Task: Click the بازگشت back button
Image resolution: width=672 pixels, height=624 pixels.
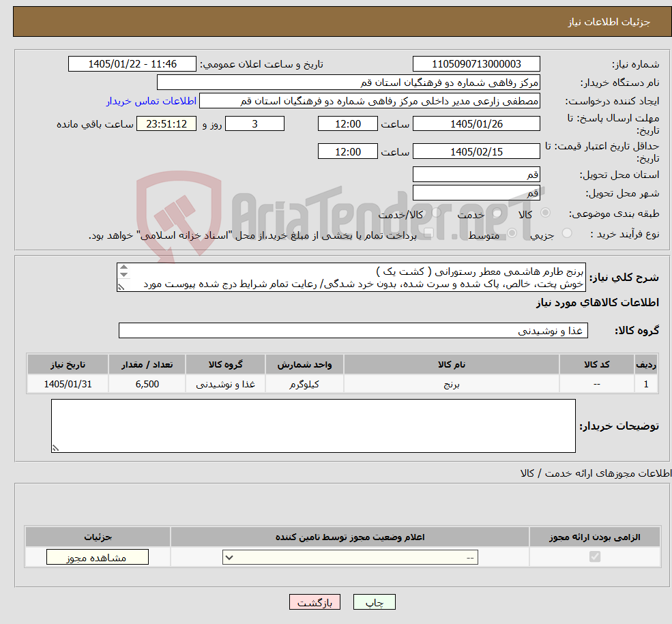Action: coord(315,602)
